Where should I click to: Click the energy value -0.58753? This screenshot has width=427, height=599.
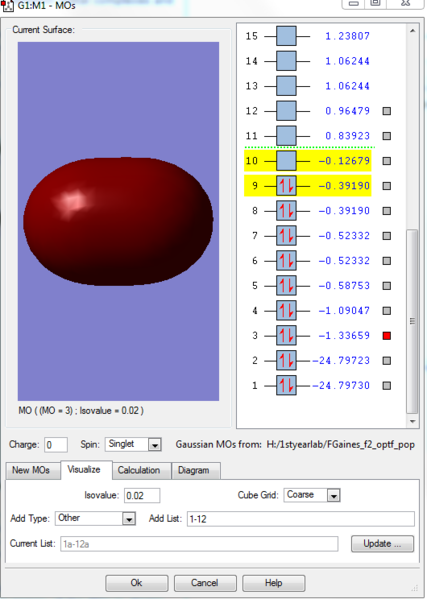tap(344, 286)
